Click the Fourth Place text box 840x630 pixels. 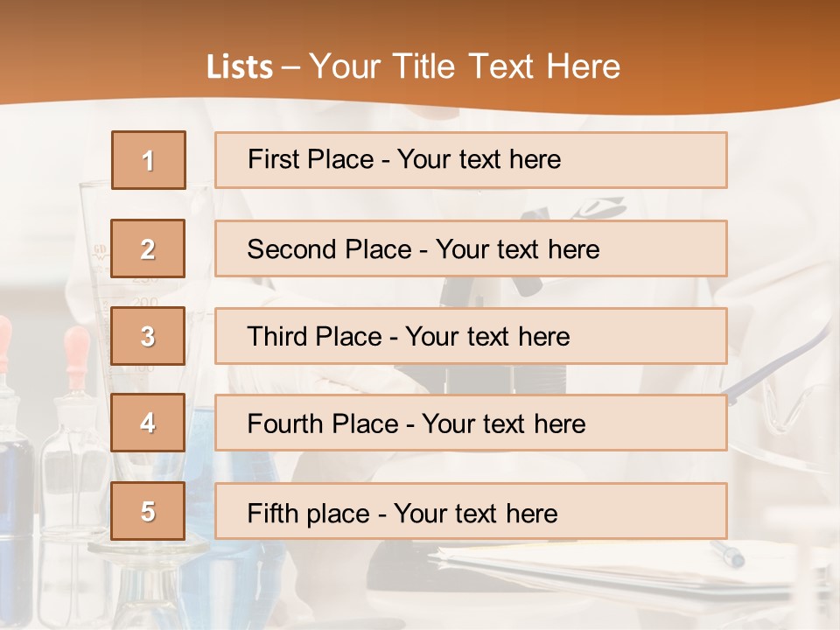(x=471, y=423)
